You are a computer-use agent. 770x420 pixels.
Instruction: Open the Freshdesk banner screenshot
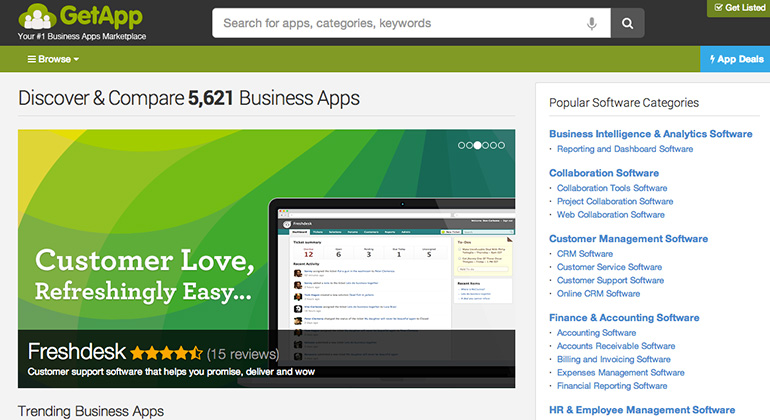coord(390,270)
